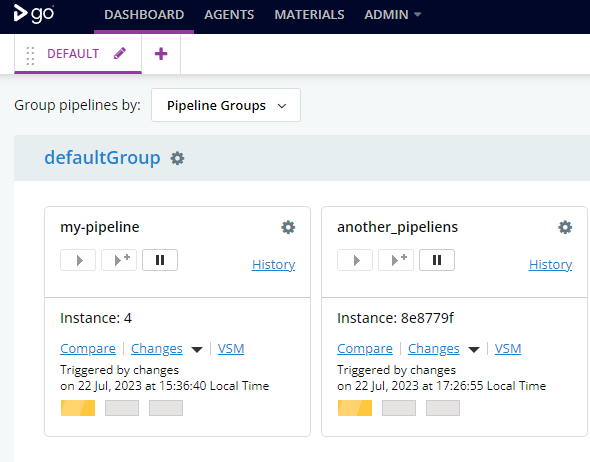Click the yellow building stage of my-pipeline
The height and width of the screenshot is (462, 590).
[78, 408]
